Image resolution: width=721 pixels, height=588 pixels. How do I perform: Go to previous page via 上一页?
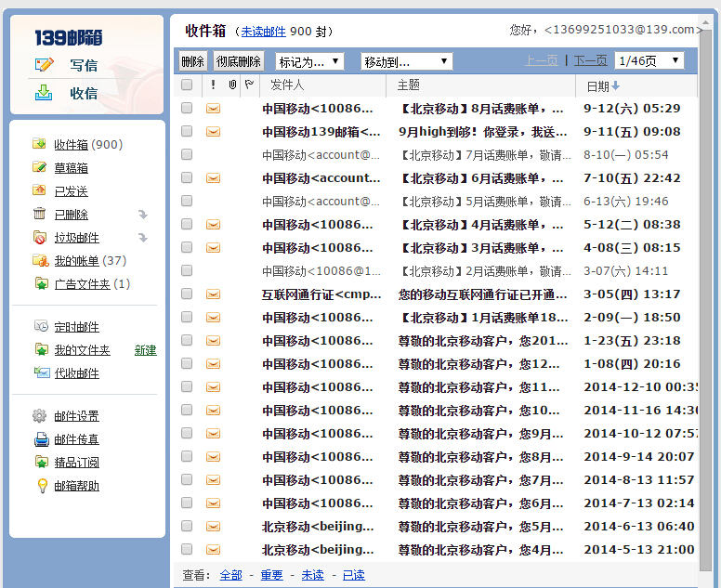tap(542, 60)
